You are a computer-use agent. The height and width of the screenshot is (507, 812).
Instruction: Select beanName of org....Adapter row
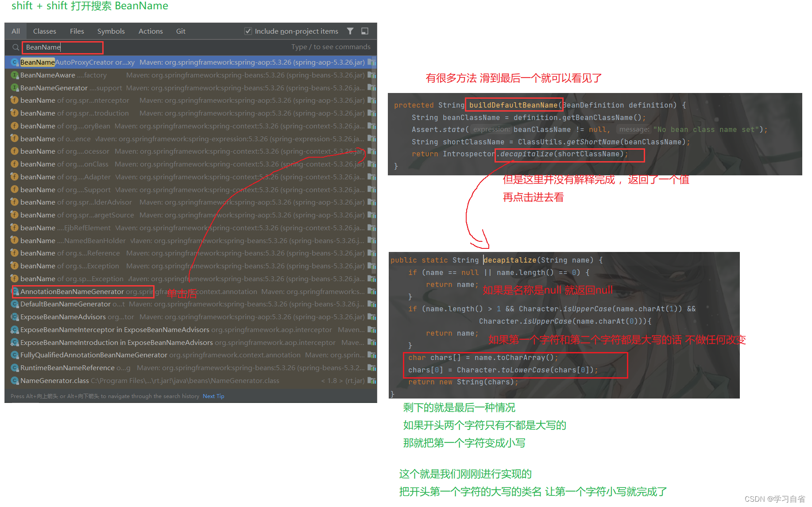point(191,177)
